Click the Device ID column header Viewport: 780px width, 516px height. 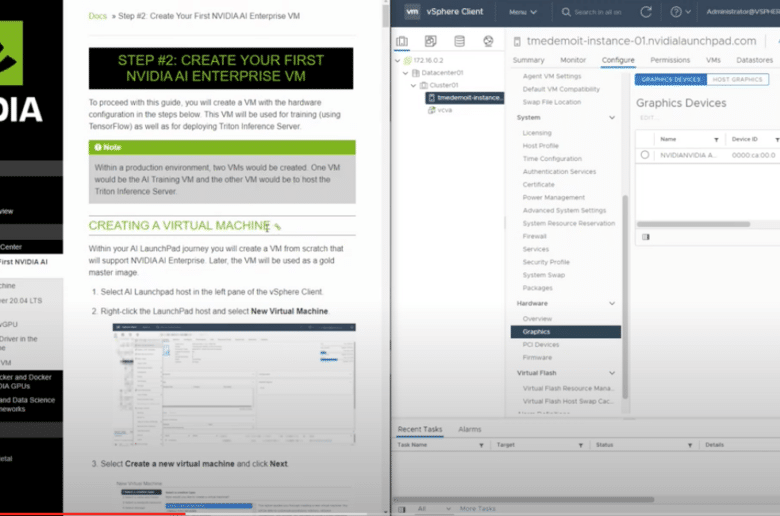[x=745, y=139]
